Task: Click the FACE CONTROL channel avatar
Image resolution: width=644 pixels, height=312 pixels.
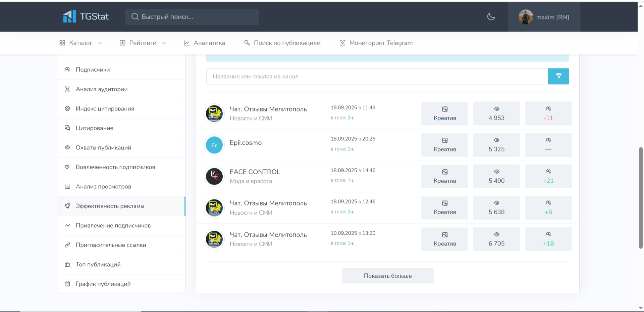Action: pos(214,176)
